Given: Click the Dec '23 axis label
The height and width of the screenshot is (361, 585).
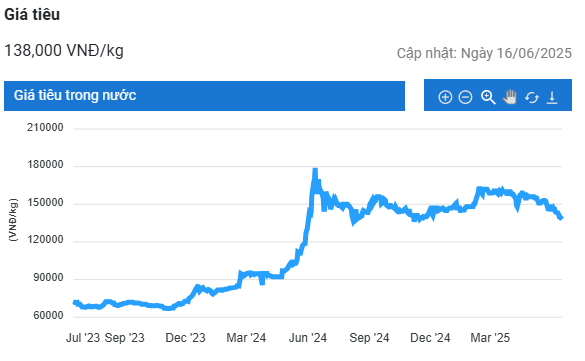Looking at the screenshot, I should pos(185,338).
